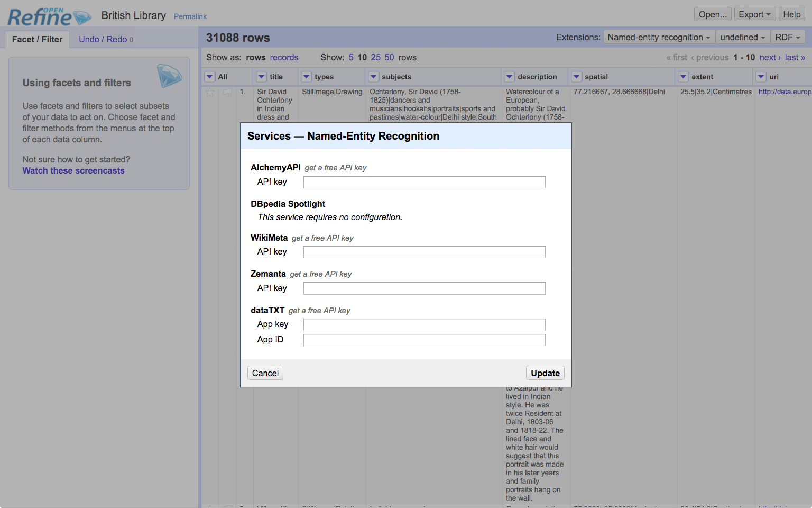Viewport: 812px width, 508px height.
Task: Click the AlchemyAPI API key field
Action: point(424,183)
